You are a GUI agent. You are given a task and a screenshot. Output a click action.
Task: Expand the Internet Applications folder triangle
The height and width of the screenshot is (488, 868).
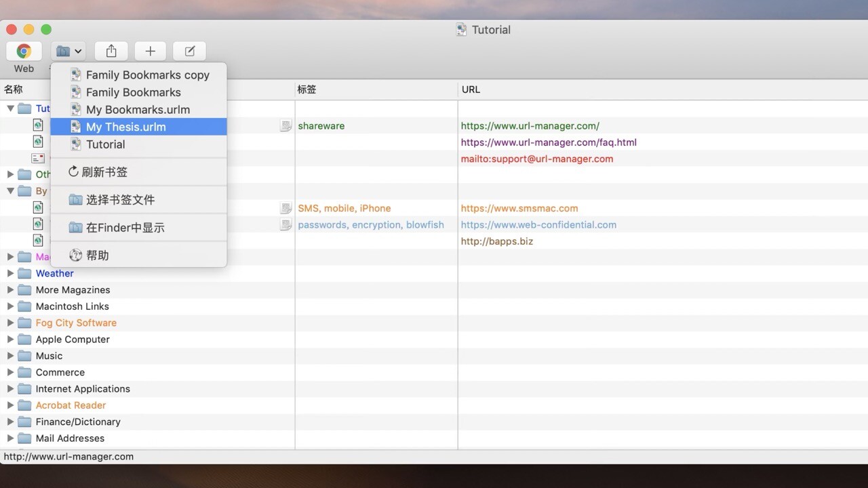(x=10, y=388)
